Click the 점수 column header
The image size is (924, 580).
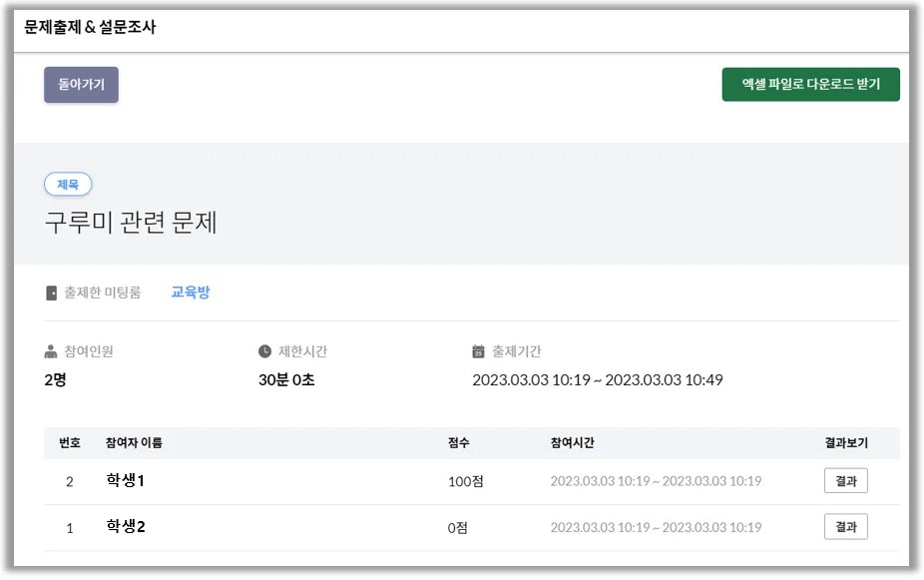pos(459,443)
